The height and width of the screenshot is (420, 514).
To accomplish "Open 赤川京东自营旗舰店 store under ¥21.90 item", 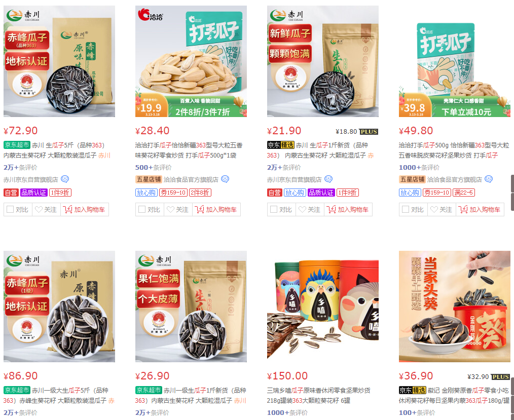I will pos(294,179).
